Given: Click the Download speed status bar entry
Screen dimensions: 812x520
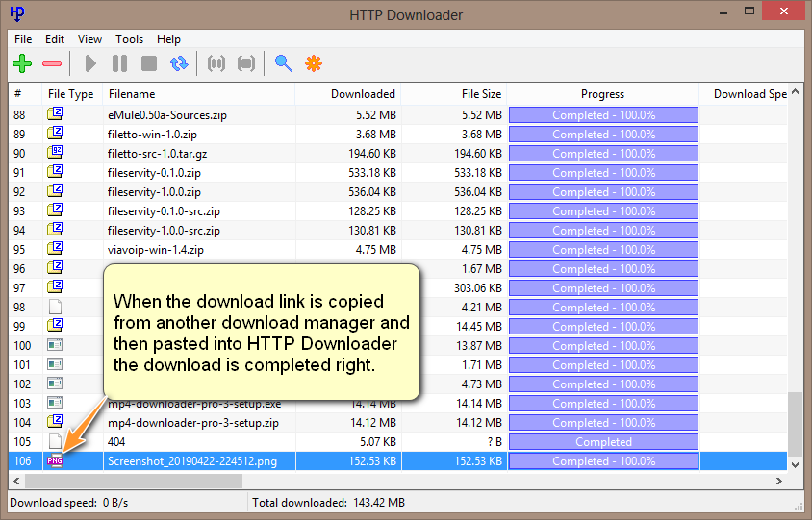Looking at the screenshot, I should (69, 503).
